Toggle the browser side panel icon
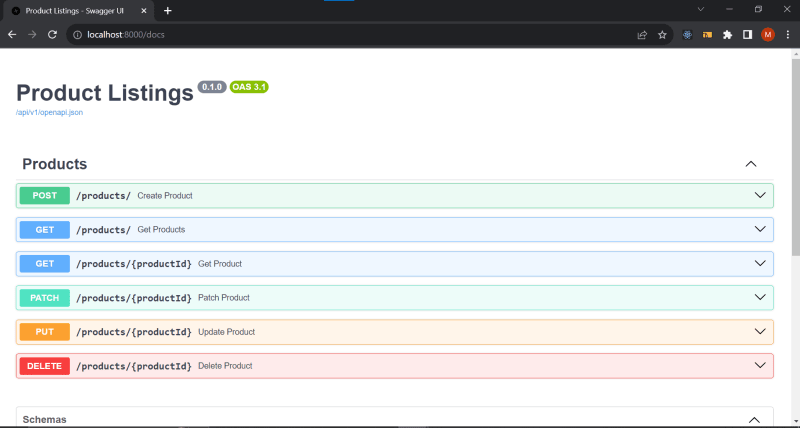 [x=747, y=35]
